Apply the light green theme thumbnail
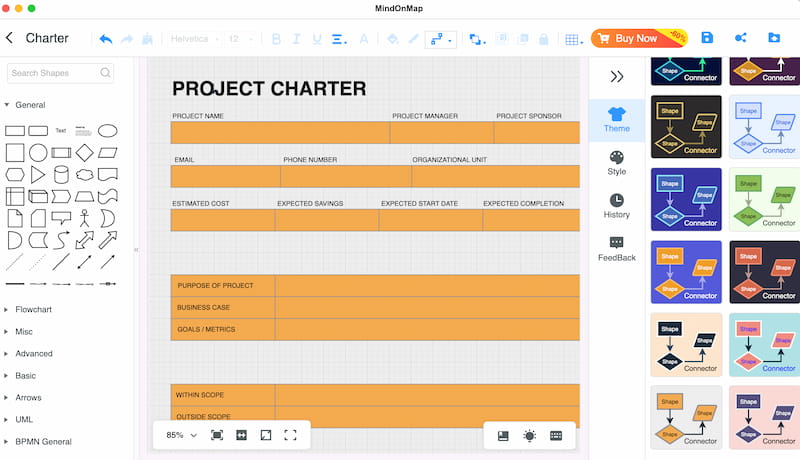 click(764, 199)
